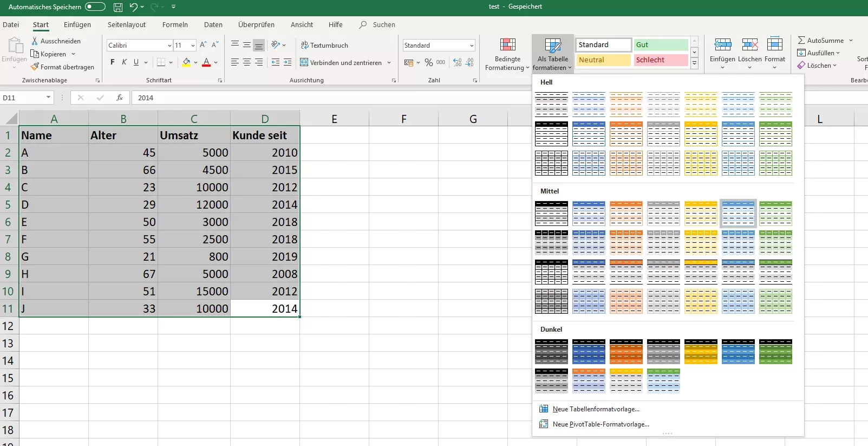Switch to Formeln tab
The width and height of the screenshot is (868, 446).
[175, 25]
